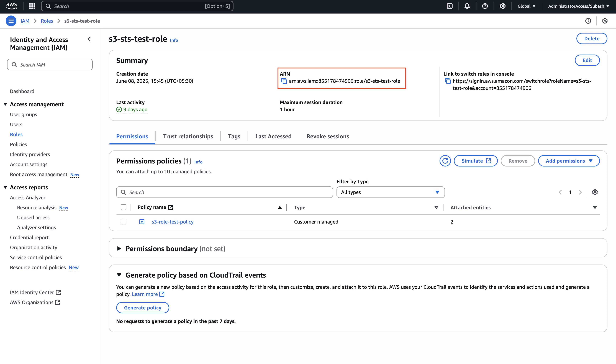Click the help question mark icon
The height and width of the screenshot is (364, 616).
pos(485,6)
